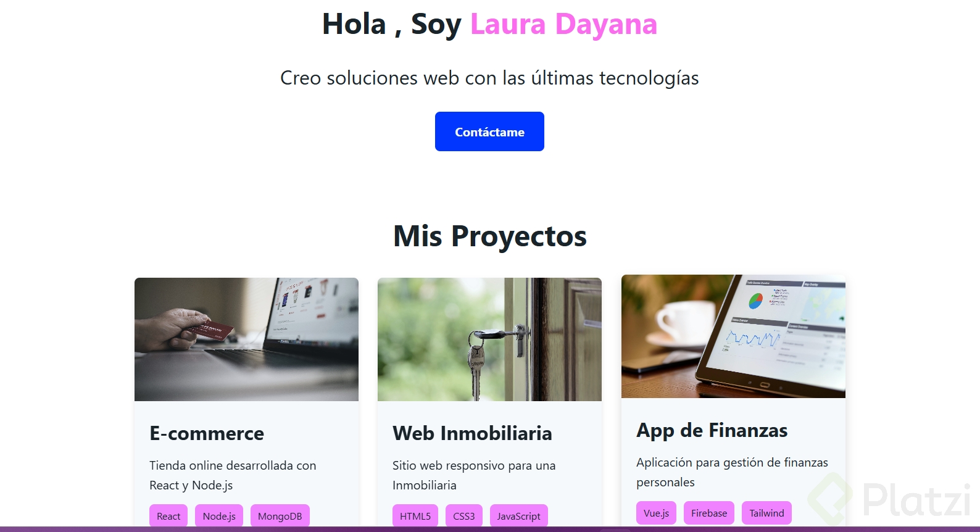Open the Web Inmobiliaria keys image

tap(489, 339)
